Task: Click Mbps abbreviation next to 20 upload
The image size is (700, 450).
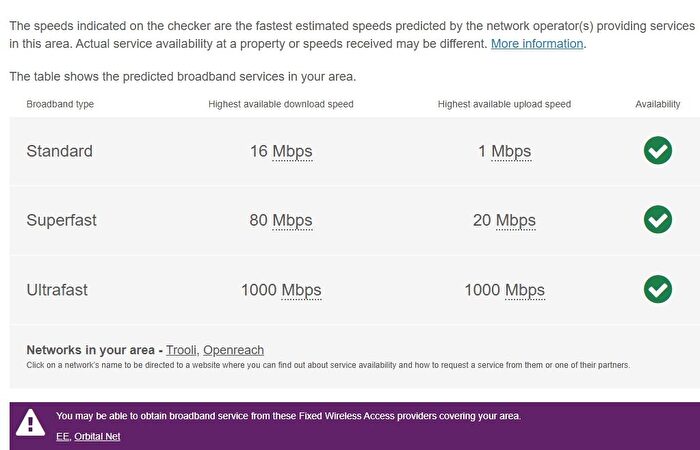Action: 516,221
